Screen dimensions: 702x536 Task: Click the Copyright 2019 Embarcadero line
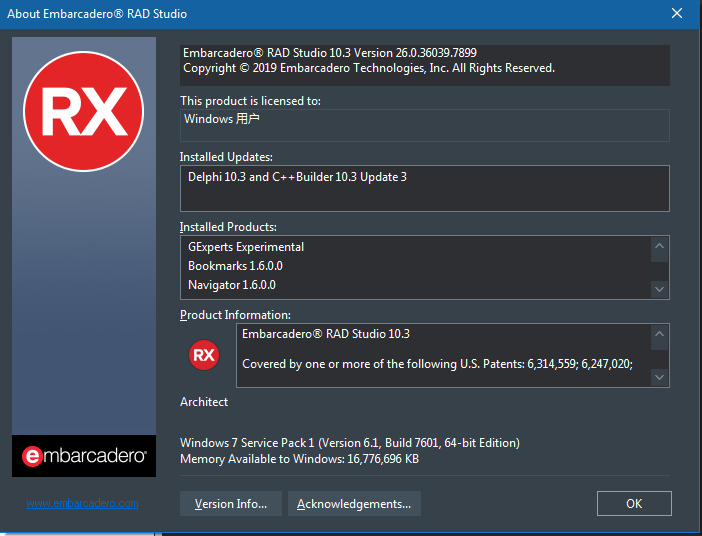(369, 68)
